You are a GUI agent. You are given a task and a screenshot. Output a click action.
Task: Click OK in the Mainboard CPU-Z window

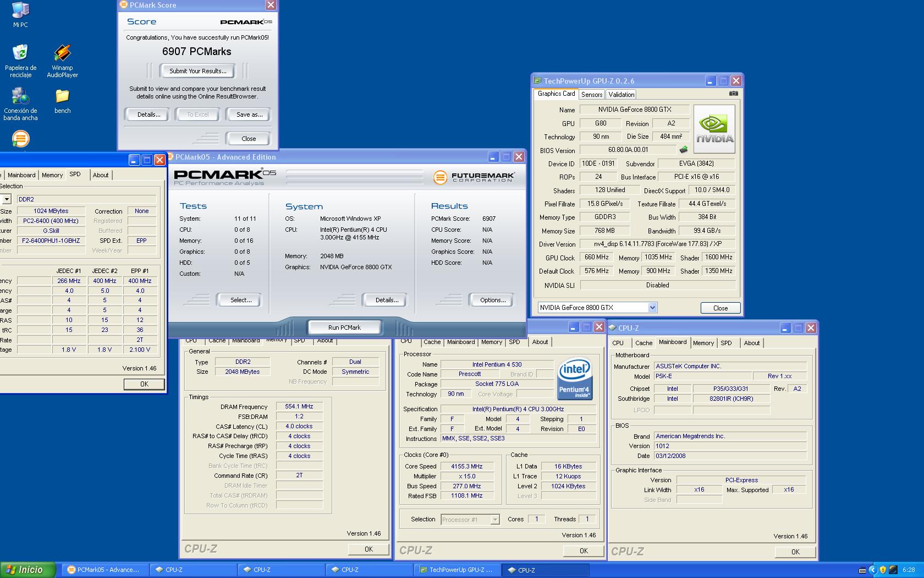coord(795,552)
